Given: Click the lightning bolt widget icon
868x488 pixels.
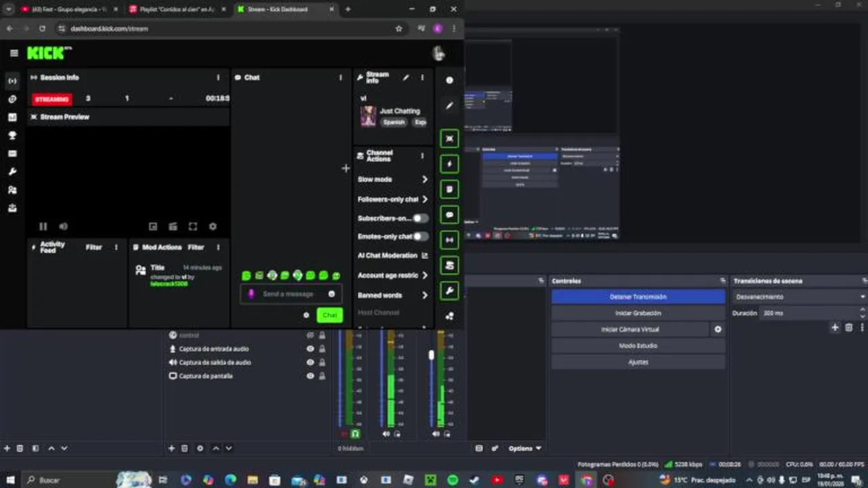Looking at the screenshot, I should click(449, 164).
